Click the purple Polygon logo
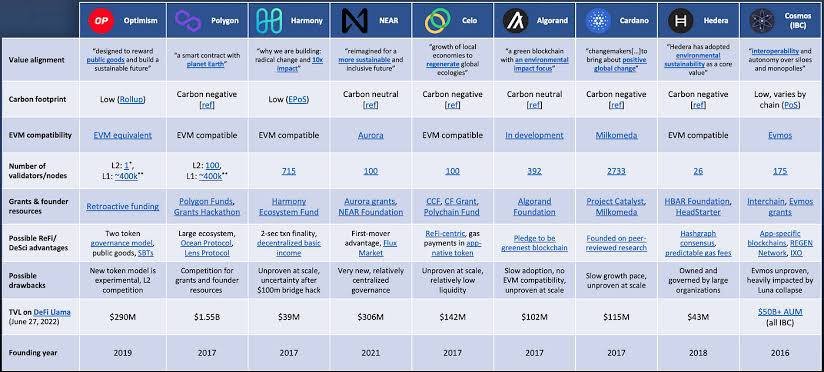Viewport: 824px width, 372px height. (189, 21)
